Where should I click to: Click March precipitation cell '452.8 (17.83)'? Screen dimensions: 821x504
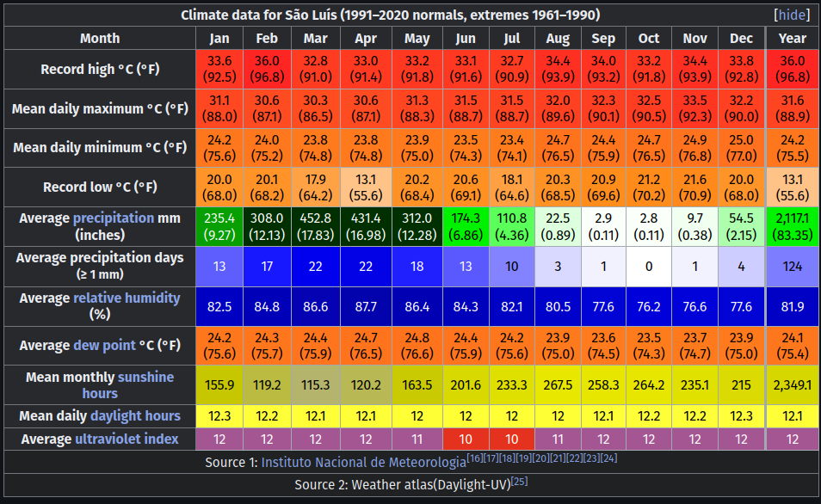tap(315, 226)
